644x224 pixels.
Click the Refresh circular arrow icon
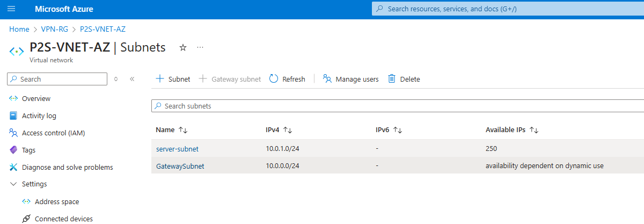[274, 79]
